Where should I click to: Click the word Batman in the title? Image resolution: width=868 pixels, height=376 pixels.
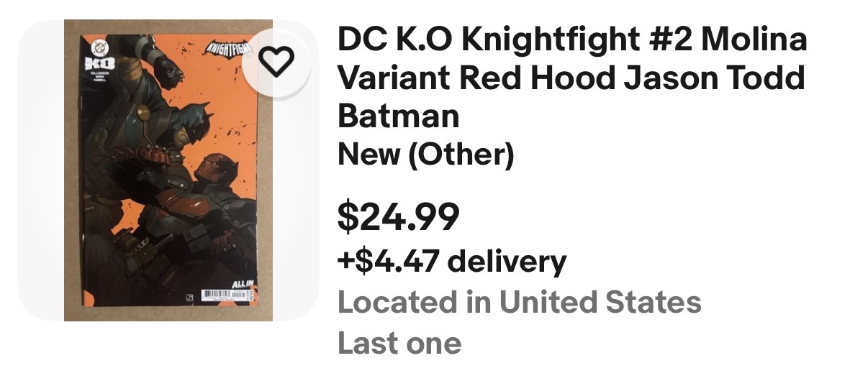pos(398,115)
